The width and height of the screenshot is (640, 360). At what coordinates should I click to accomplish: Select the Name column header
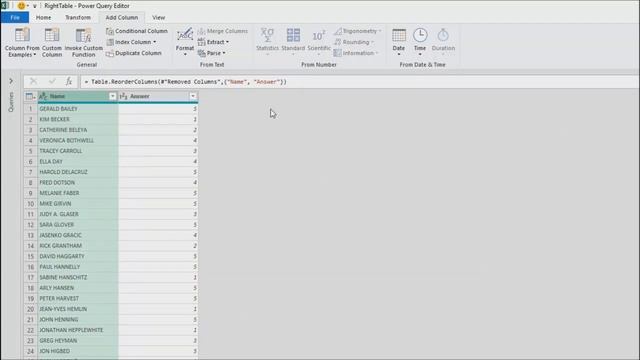78,96
